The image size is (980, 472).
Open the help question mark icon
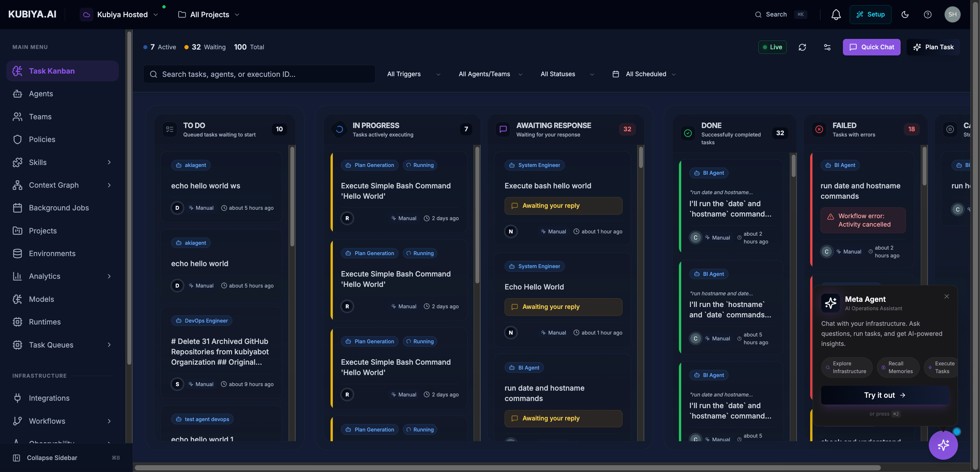coord(927,15)
